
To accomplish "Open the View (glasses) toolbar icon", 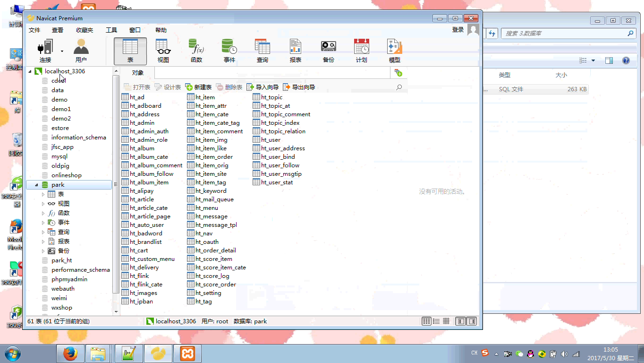I will point(163,51).
